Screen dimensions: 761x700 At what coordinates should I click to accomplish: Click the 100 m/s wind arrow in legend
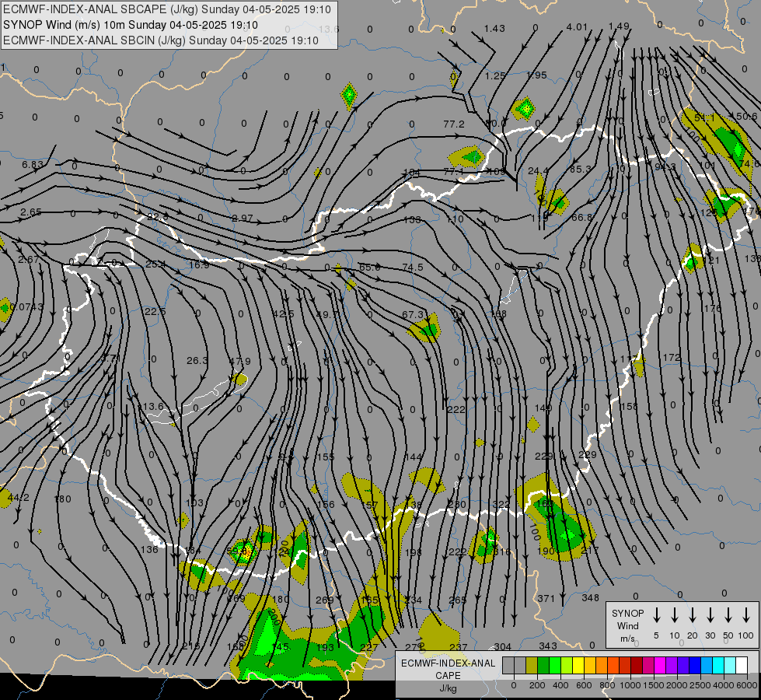[x=746, y=615]
